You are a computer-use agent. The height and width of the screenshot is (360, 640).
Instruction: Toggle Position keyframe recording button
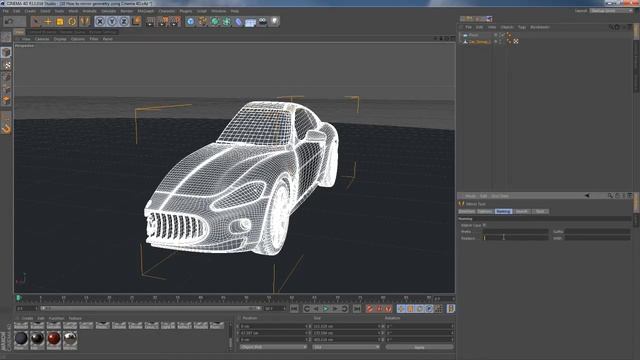[x=402, y=309]
